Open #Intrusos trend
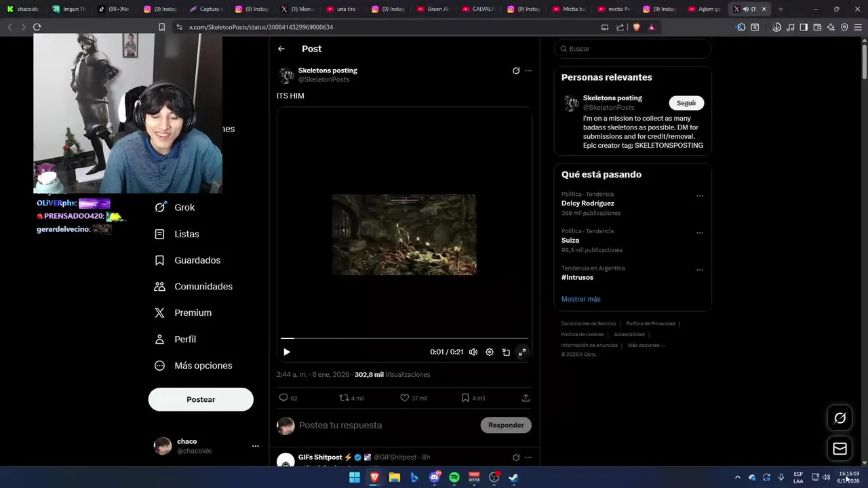Screen dimensions: 868x488 (x=577, y=277)
